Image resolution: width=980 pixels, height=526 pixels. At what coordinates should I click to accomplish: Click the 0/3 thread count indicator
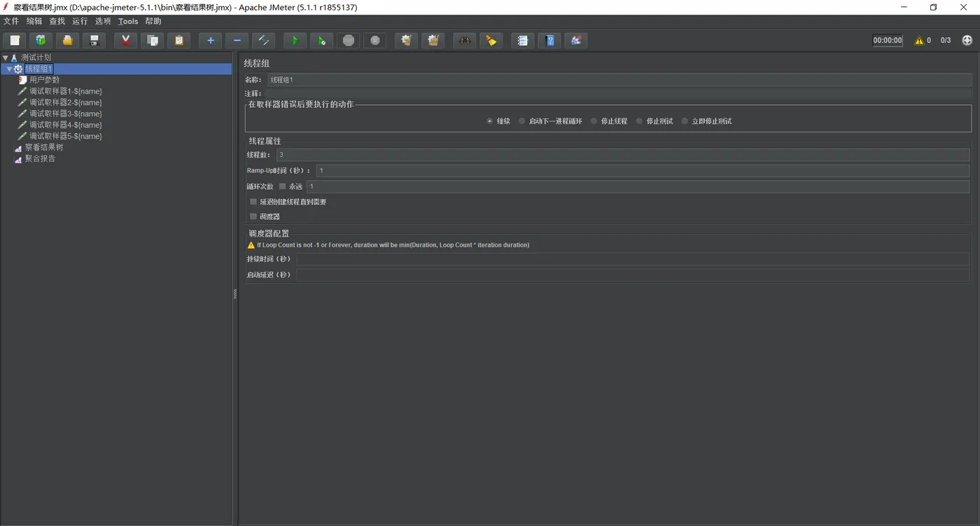click(x=946, y=41)
